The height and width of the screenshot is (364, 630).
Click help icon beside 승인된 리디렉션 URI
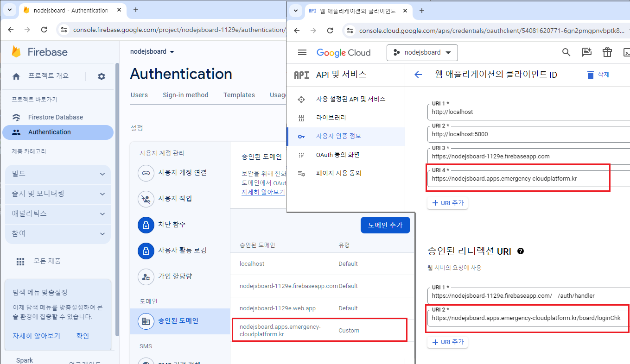521,251
